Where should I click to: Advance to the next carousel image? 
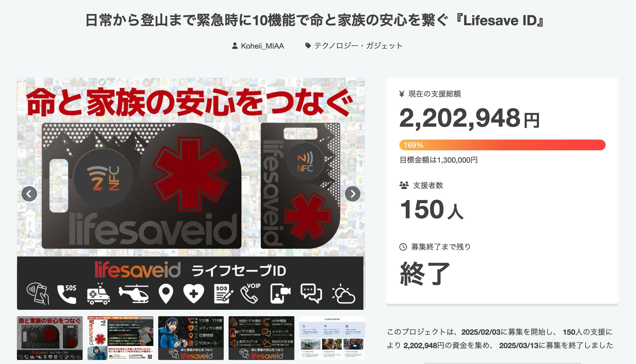click(x=352, y=194)
